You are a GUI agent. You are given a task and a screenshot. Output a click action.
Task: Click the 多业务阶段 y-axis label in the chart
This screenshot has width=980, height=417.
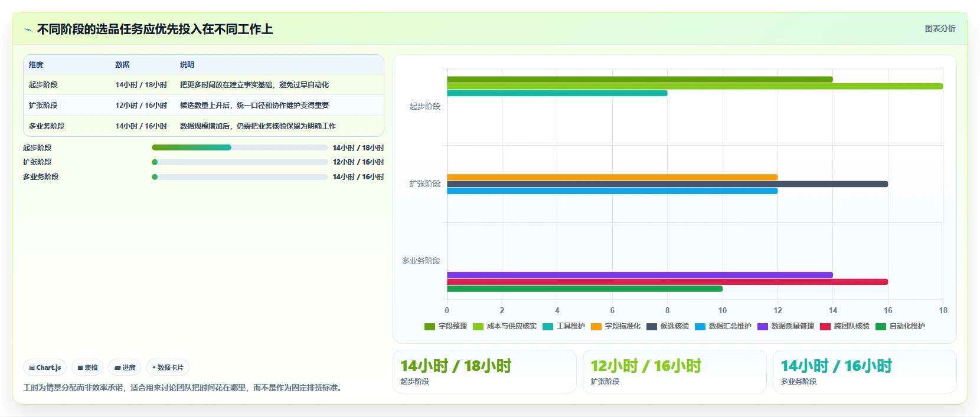[421, 261]
